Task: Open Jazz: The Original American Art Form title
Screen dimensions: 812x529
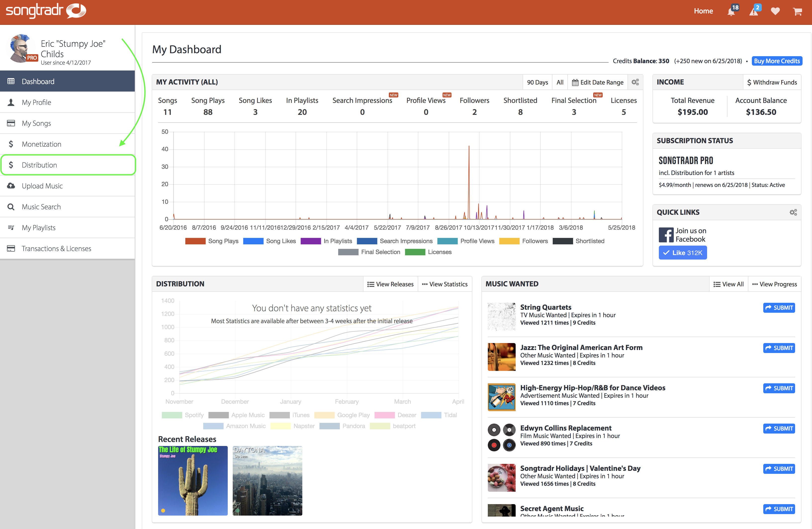Action: pyautogui.click(x=581, y=348)
